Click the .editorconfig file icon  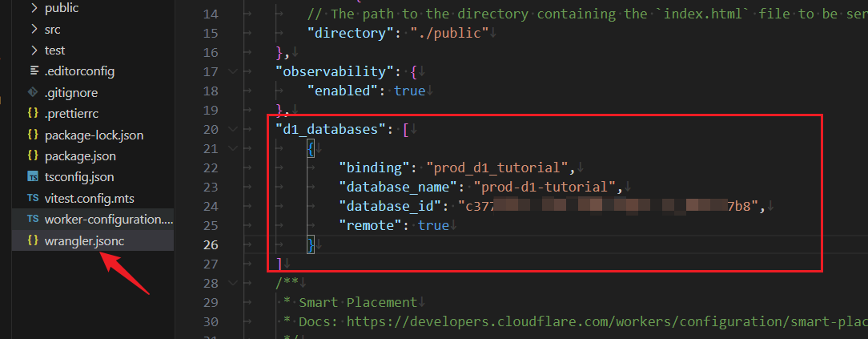click(34, 71)
